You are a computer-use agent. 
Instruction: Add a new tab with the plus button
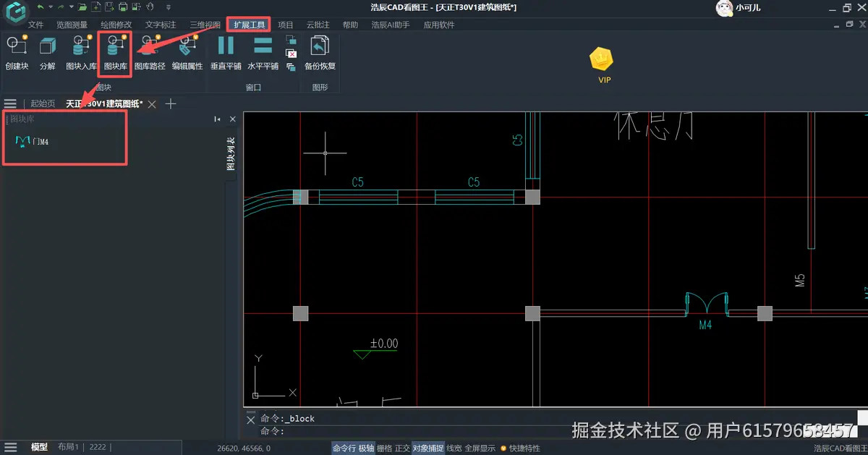tap(171, 104)
